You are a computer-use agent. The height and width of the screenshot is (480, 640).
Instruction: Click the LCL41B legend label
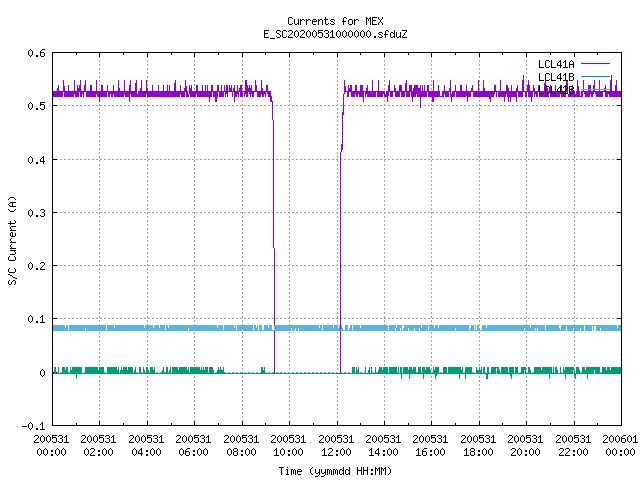(556, 77)
